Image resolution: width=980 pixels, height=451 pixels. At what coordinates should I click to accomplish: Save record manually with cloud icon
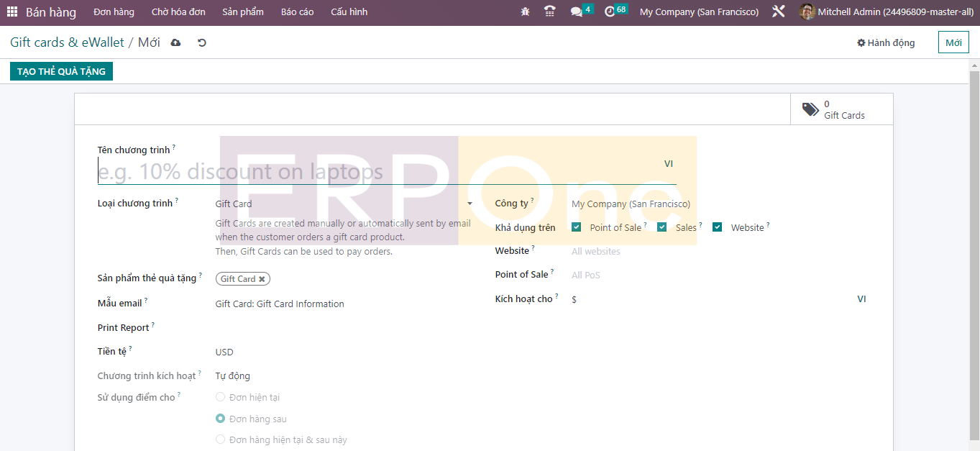coord(175,43)
